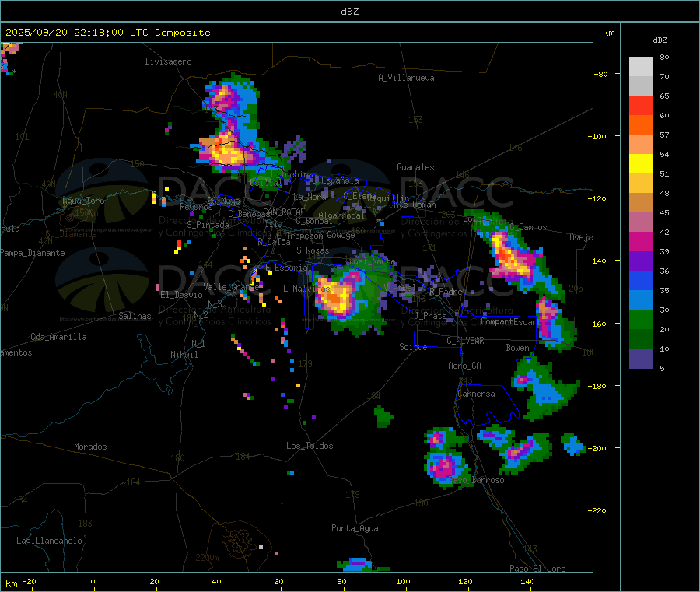The width and height of the screenshot is (700, 592).
Task: Click the timestamp text 2025/09/20 22:18:00 UTC
Action: click(77, 33)
